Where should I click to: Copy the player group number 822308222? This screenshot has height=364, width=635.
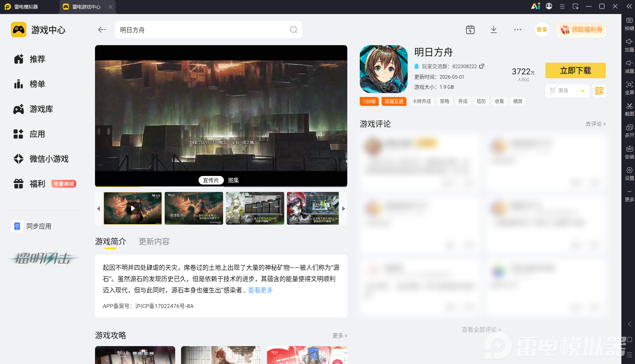pos(482,66)
